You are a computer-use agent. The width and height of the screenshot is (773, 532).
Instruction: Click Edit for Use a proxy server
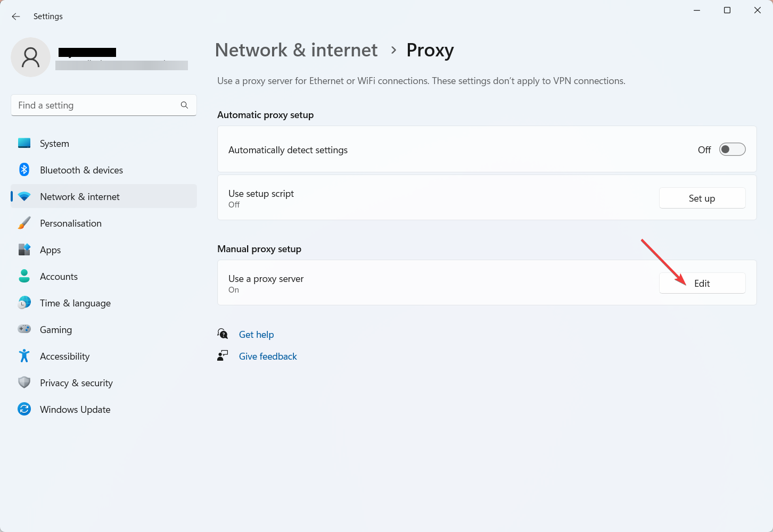pyautogui.click(x=702, y=283)
